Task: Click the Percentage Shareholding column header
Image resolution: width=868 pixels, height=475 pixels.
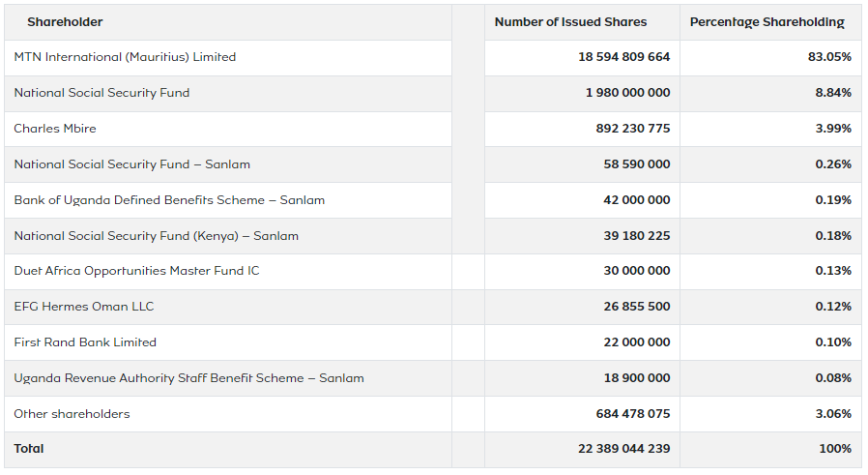Action: [x=767, y=22]
